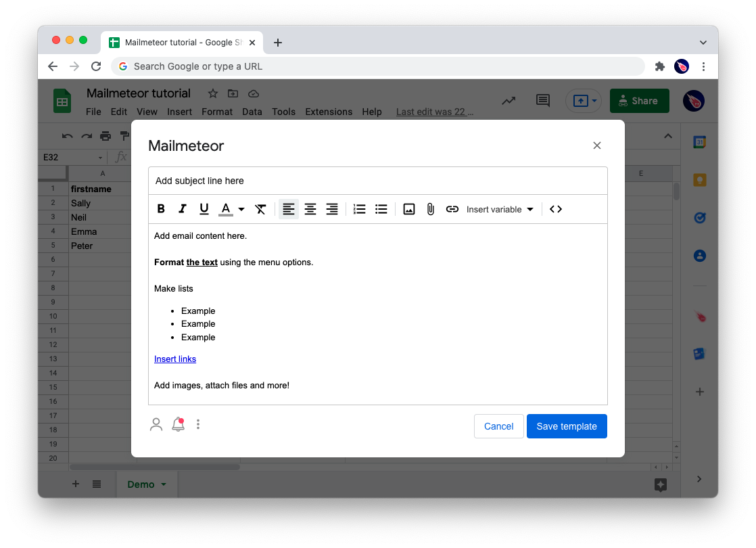Open the Google Sheets home icon

point(62,101)
